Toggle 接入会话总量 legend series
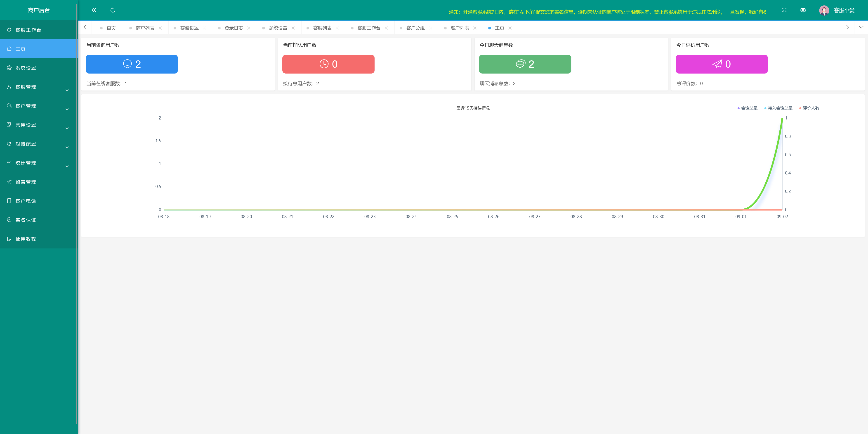 (x=780, y=108)
